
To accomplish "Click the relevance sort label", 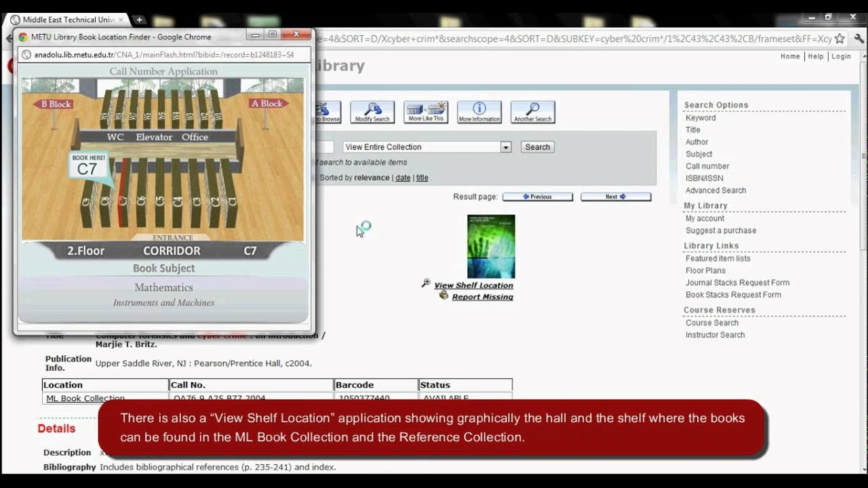I will pyautogui.click(x=372, y=178).
